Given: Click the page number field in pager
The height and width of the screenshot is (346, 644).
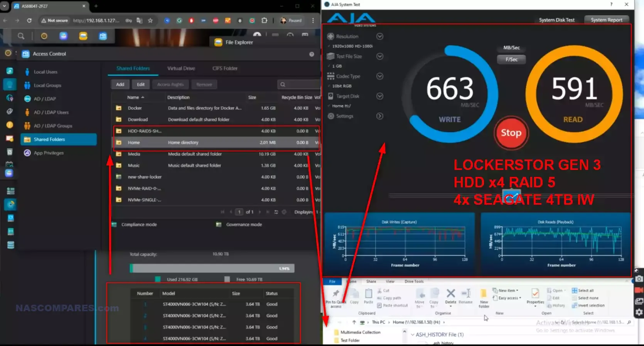Looking at the screenshot, I should (x=239, y=212).
